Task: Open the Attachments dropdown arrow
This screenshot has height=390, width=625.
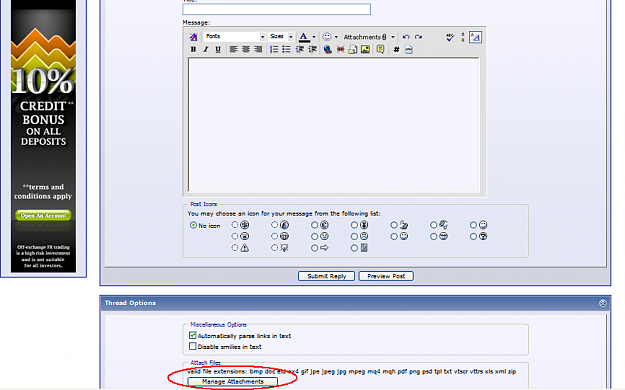Action: click(x=393, y=37)
